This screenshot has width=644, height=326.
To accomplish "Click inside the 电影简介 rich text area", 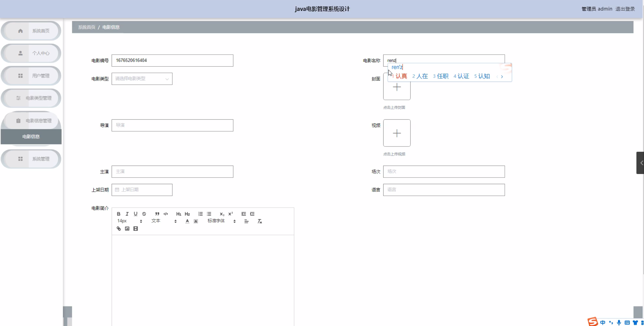I will point(203,280).
